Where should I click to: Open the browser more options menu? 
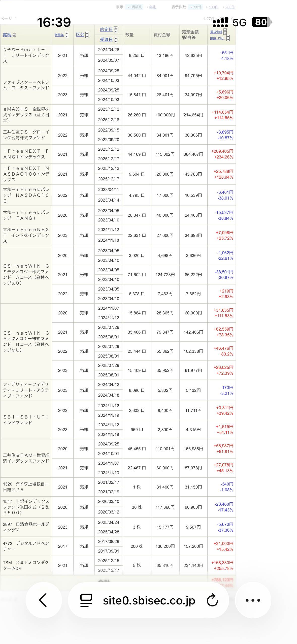click(x=253, y=600)
